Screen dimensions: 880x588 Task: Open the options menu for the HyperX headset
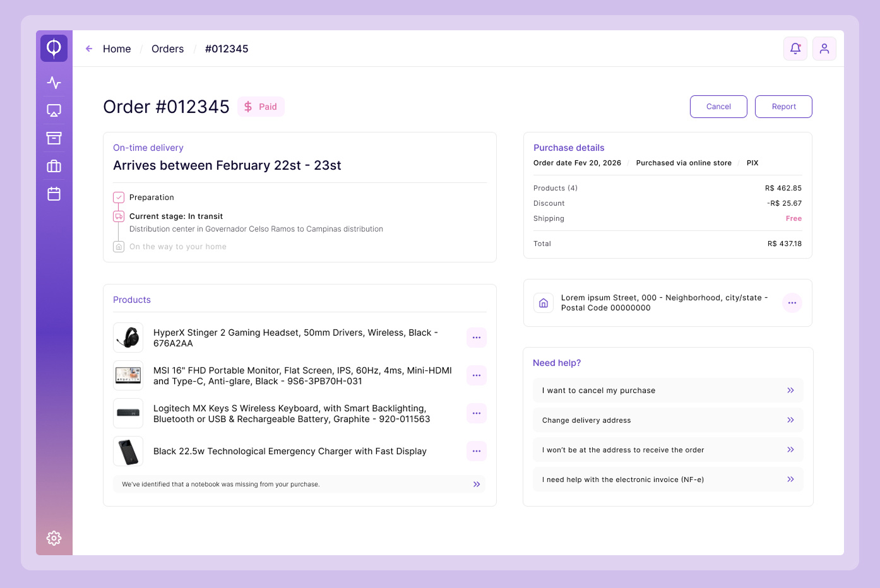pyautogui.click(x=477, y=338)
